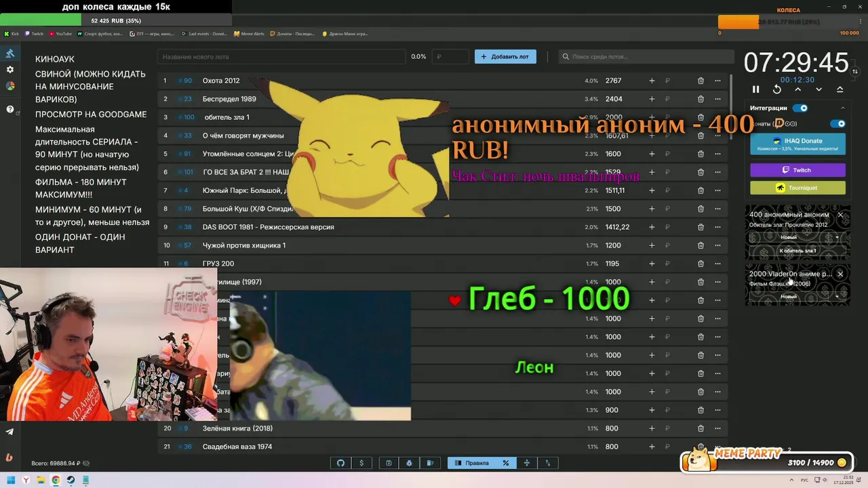
Task: Reset the auction timer
Action: [777, 89]
